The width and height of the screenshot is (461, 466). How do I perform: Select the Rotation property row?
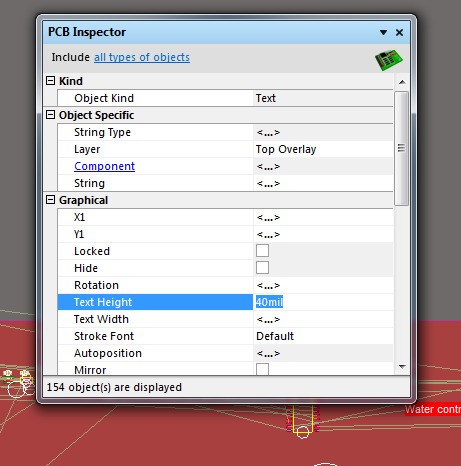(x=225, y=285)
